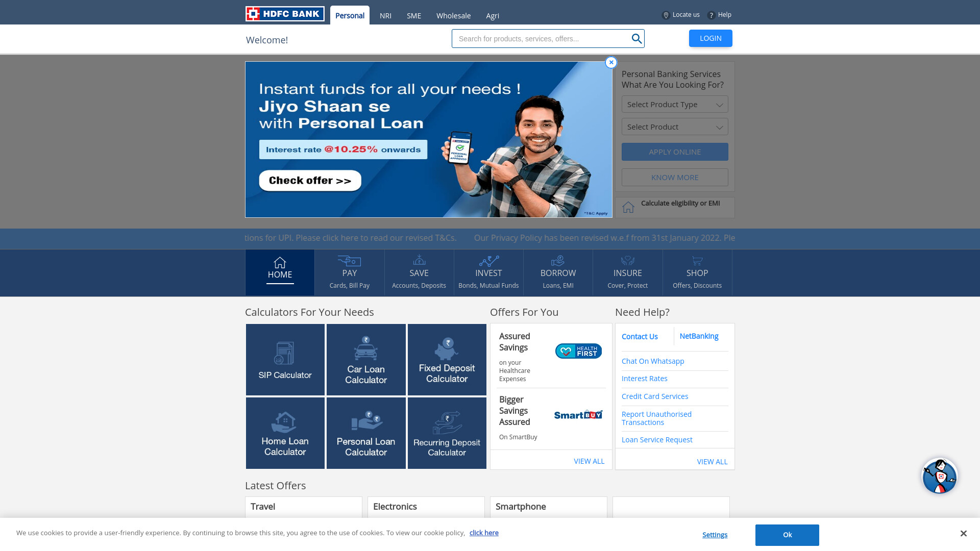Open the SHOP Offers, Discounts section
980x551 pixels.
697,273
